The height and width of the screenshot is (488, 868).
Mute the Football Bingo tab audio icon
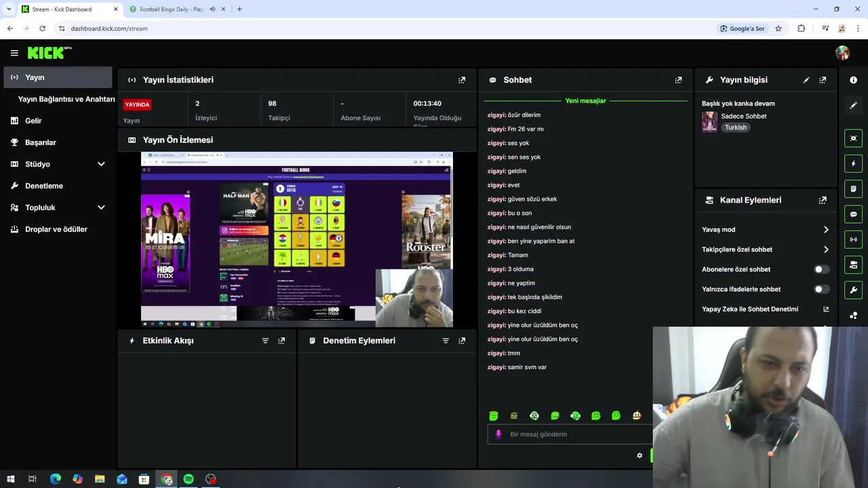(x=212, y=9)
